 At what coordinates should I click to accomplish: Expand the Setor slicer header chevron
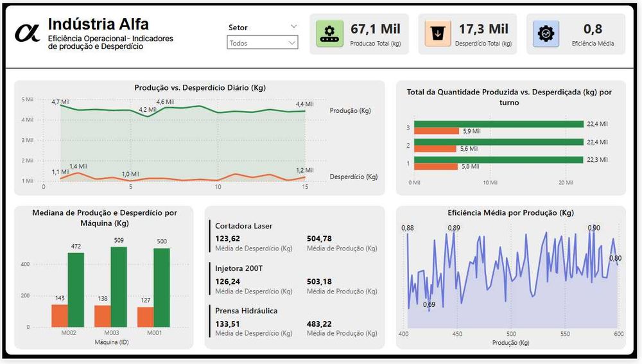pyautogui.click(x=293, y=26)
